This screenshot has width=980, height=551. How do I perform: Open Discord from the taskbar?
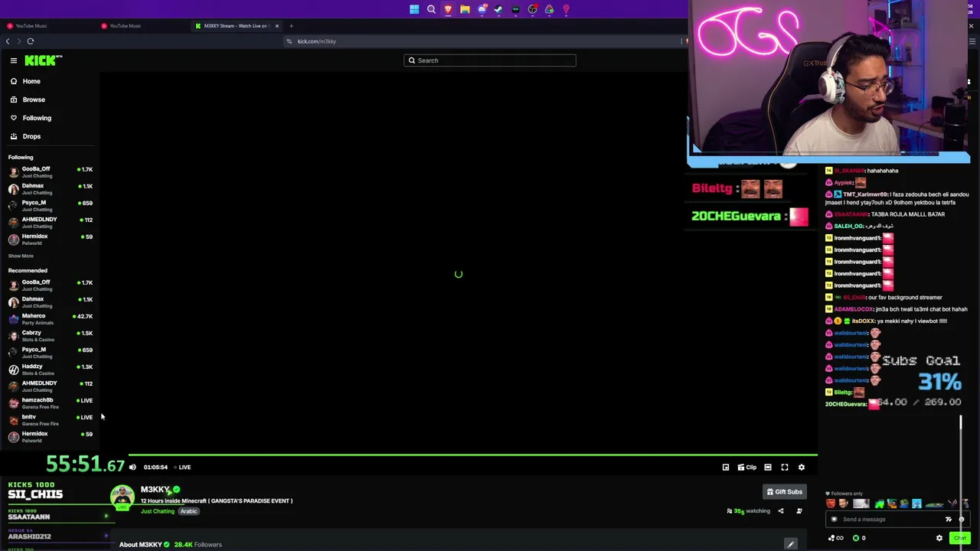pyautogui.click(x=482, y=9)
